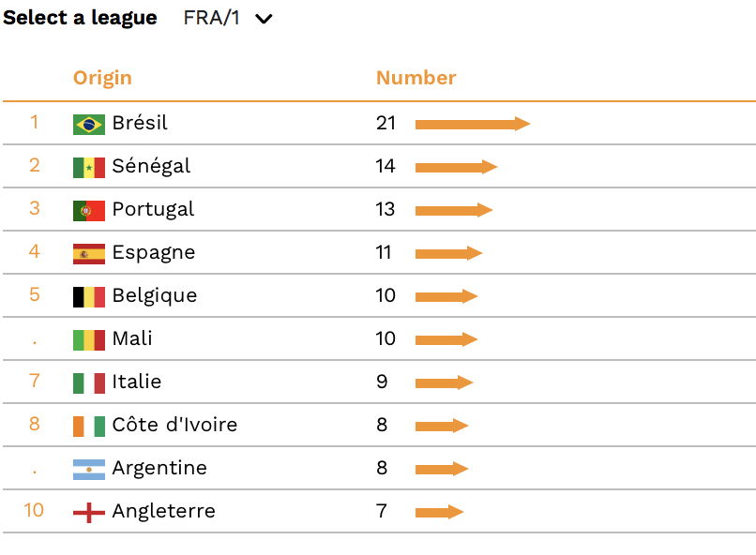Select the Brésil country name
This screenshot has height=555, width=756.
140,123
